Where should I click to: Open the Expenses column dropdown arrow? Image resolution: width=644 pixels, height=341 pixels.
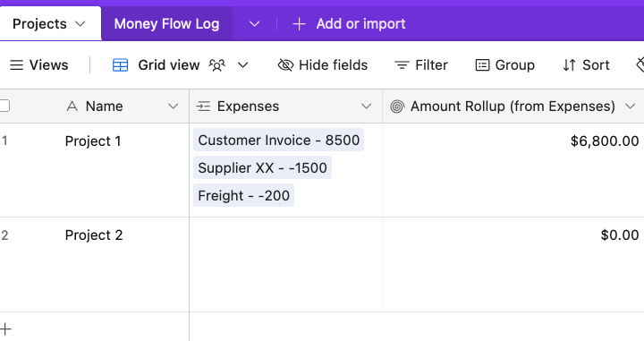pos(366,107)
